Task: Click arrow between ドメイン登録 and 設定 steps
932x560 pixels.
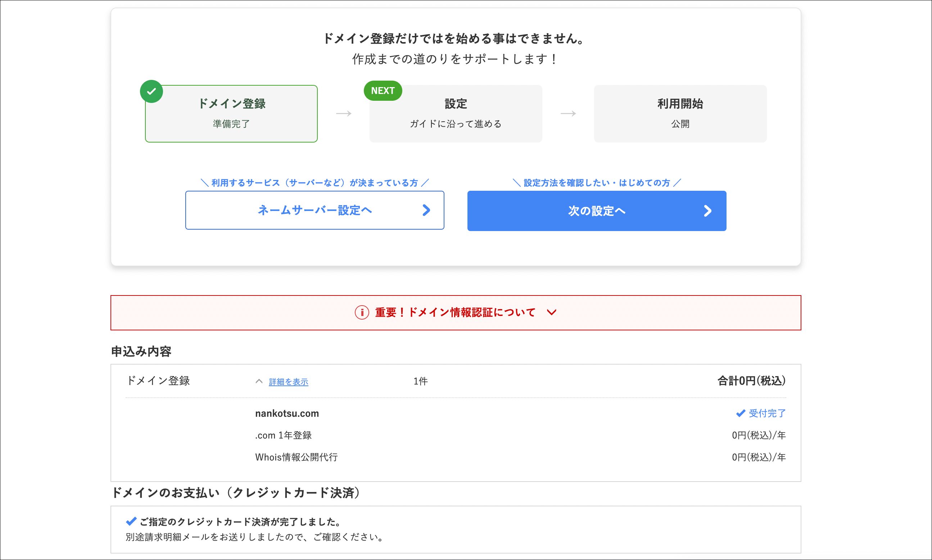Action: point(343,114)
